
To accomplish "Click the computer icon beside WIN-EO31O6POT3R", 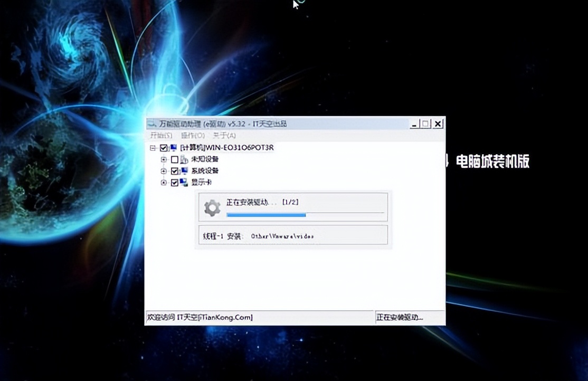I will 174,148.
